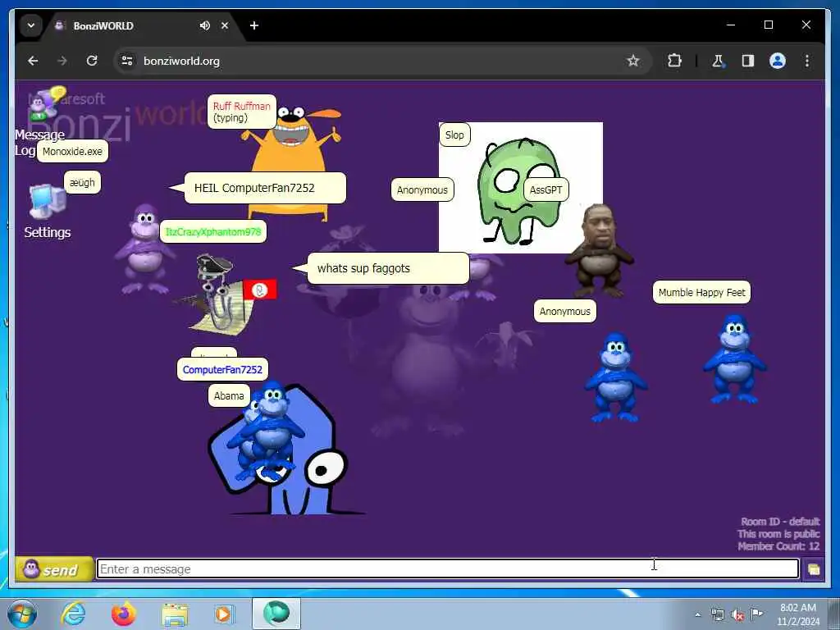
Task: Expand the tab search dropdown
Action: click(x=31, y=25)
